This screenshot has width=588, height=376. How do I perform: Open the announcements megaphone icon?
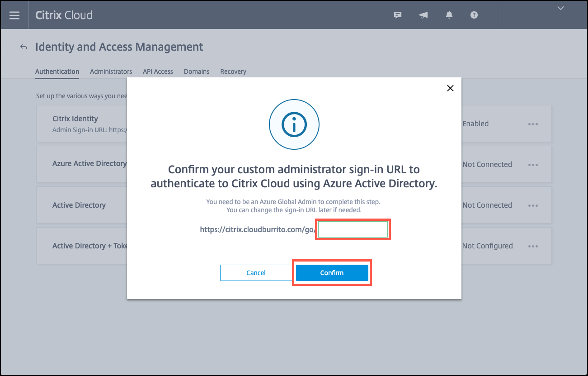423,15
